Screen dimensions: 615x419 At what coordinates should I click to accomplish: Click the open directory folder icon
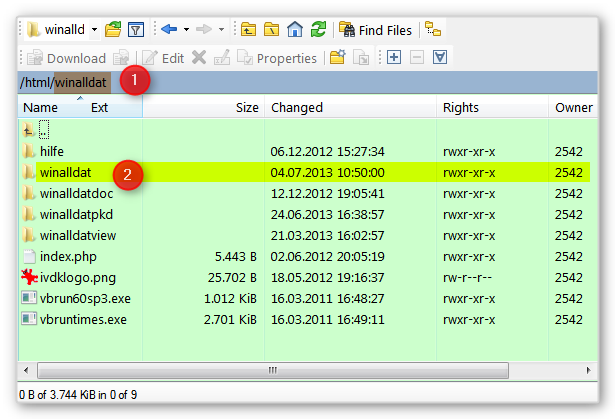113,29
